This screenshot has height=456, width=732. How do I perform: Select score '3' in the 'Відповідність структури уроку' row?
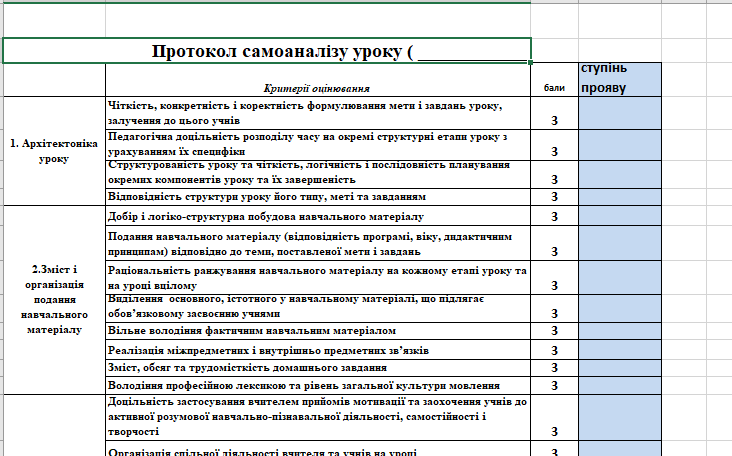click(554, 196)
